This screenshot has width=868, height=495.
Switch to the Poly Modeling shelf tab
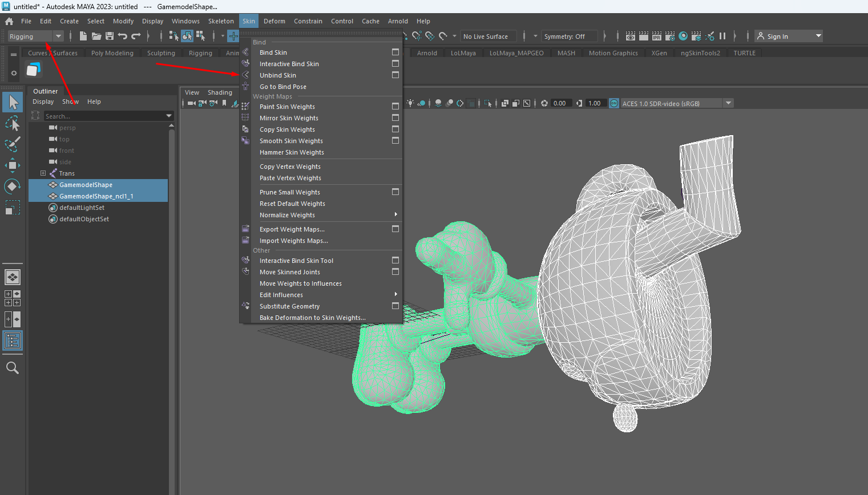click(112, 53)
